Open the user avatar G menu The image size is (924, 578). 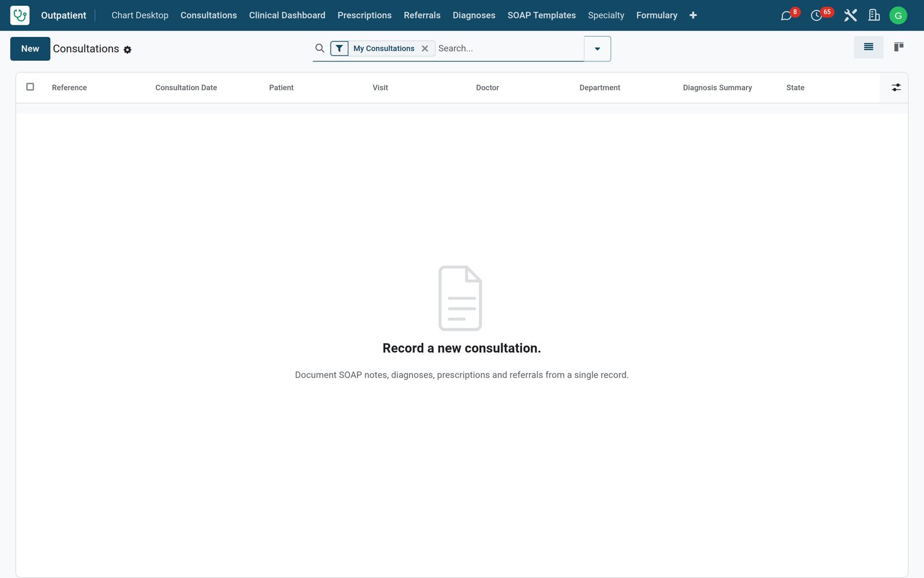pyautogui.click(x=898, y=16)
